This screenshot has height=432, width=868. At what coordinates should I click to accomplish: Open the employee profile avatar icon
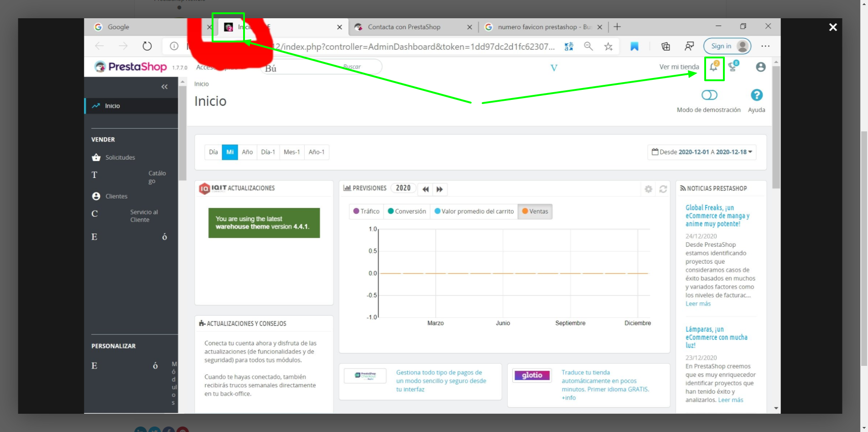click(760, 67)
